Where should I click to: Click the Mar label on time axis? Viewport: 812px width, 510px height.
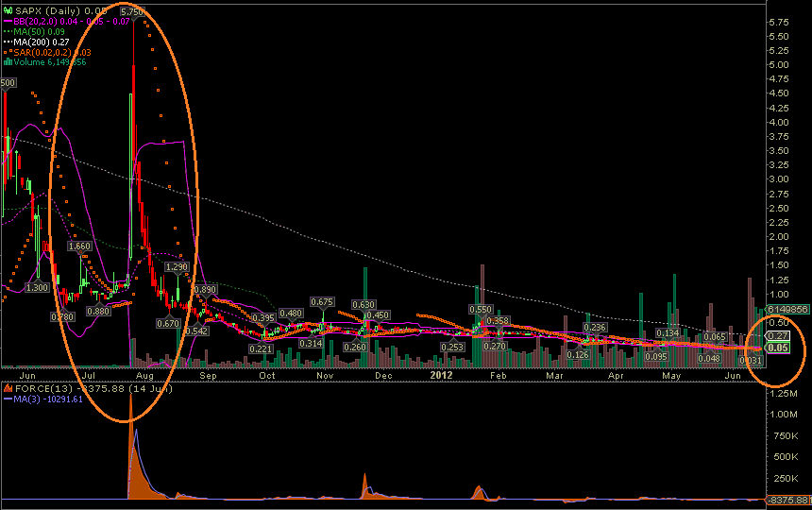(x=554, y=375)
